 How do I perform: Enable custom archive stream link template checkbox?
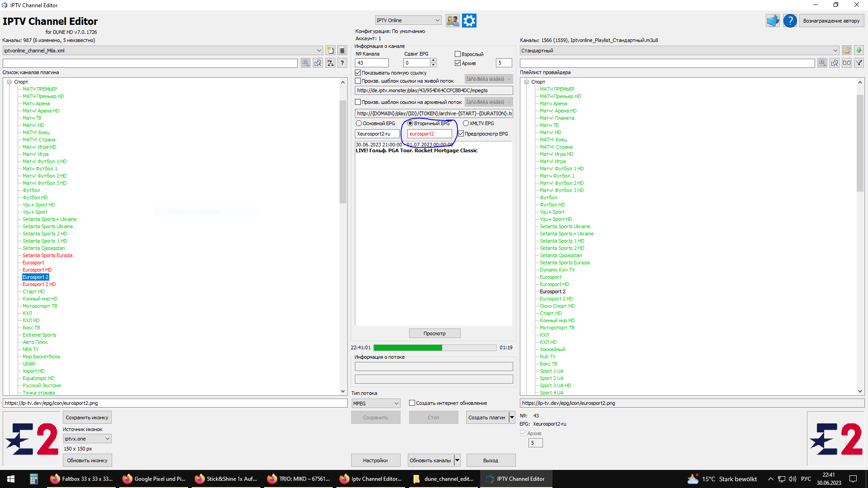pos(358,102)
